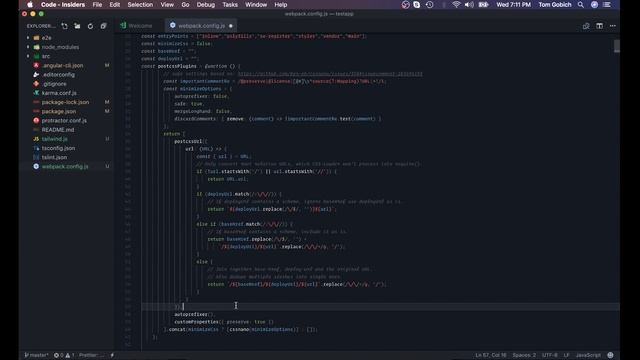Click the lightning bolt status icon
Viewport: 640px width, 360px height.
[112, 355]
